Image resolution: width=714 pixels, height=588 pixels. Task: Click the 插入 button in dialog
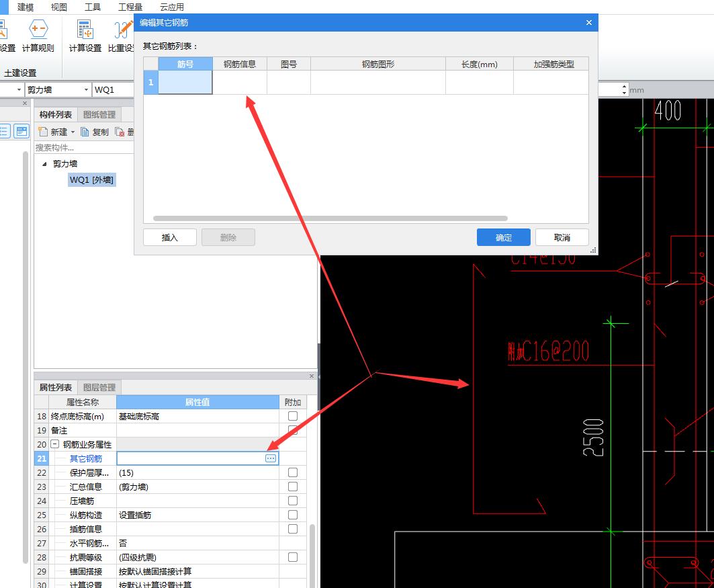click(x=170, y=237)
